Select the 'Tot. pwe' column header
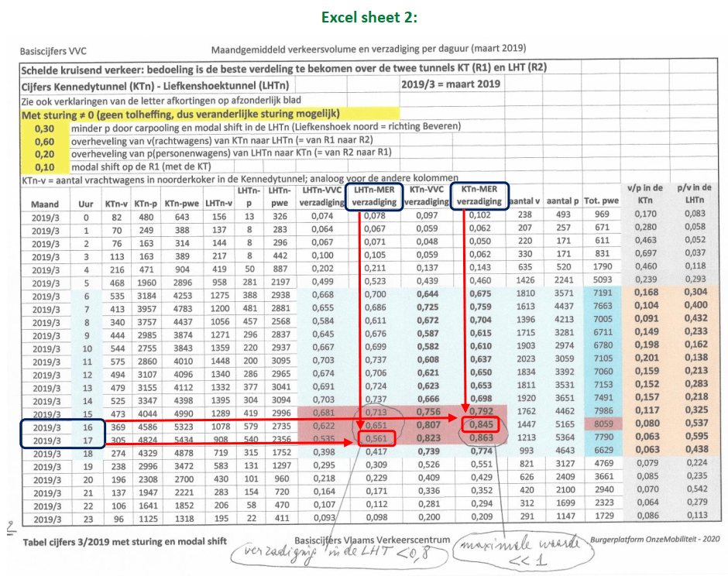This screenshot has width=728, height=583. tap(602, 201)
